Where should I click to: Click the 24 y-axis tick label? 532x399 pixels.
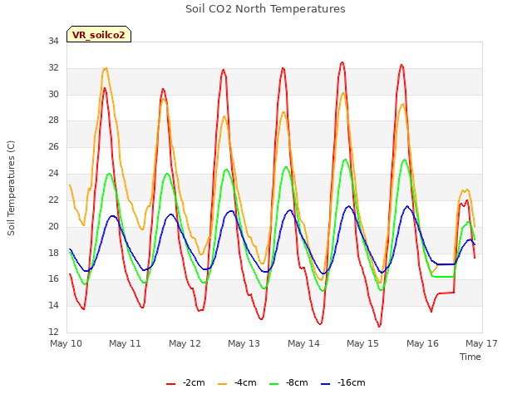tap(53, 174)
